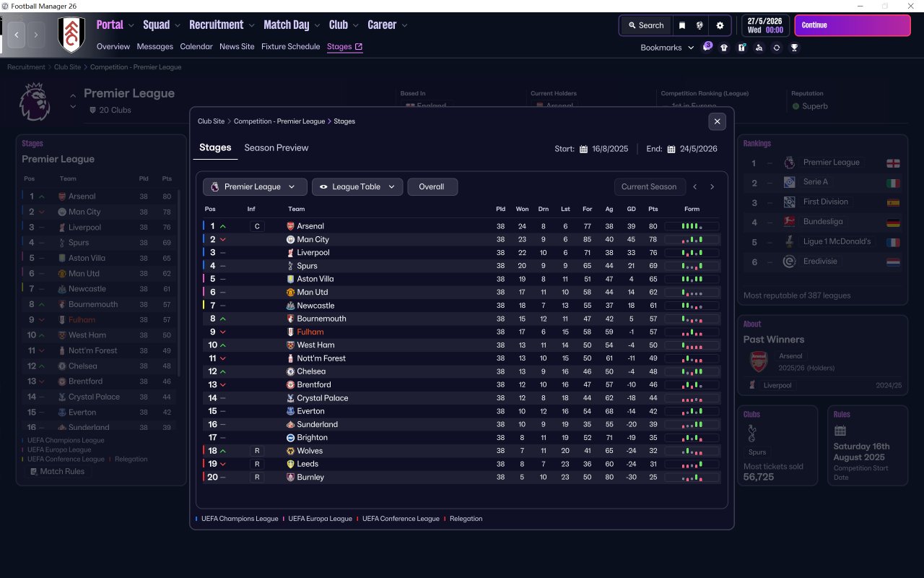Click the End date value 24/5/2026
924x578 pixels.
(699, 150)
